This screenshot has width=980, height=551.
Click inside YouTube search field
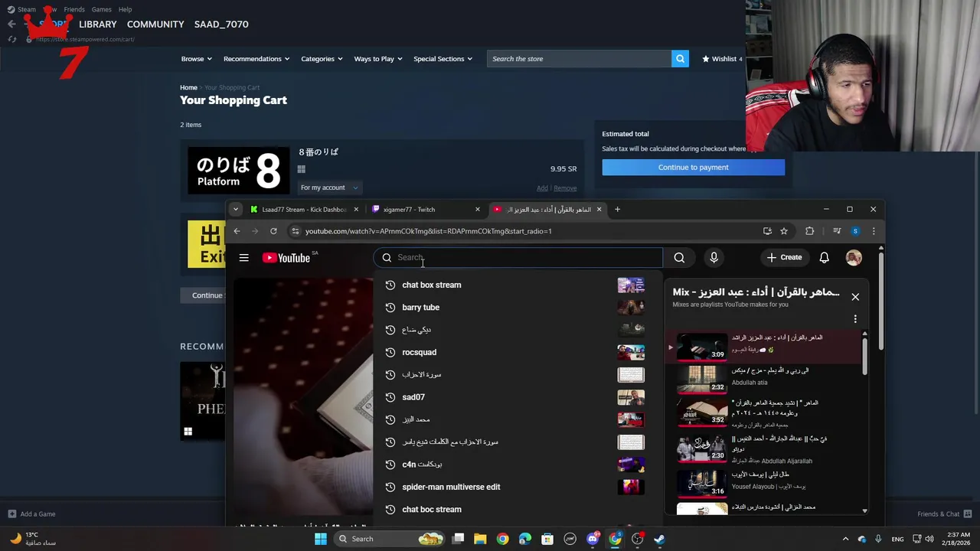click(x=518, y=258)
